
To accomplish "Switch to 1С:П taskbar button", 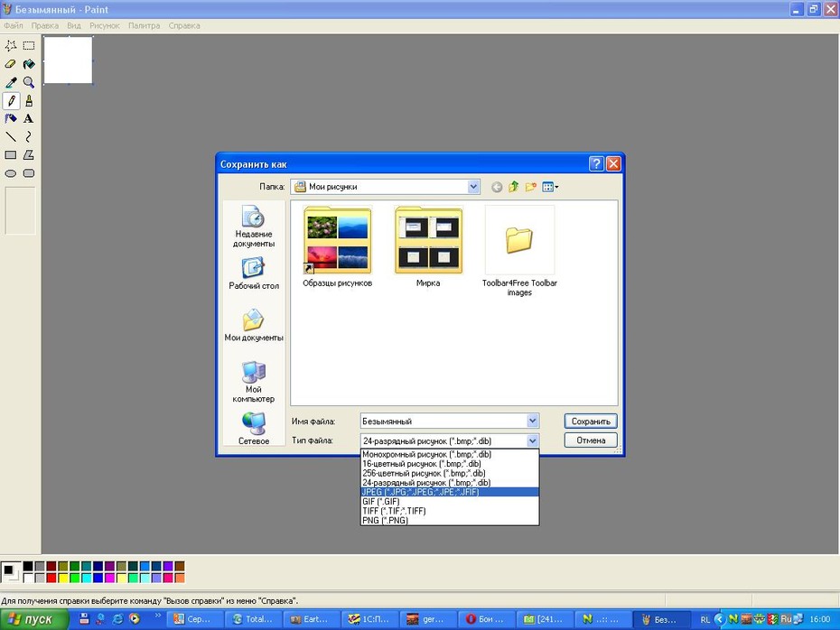I will pos(369,619).
